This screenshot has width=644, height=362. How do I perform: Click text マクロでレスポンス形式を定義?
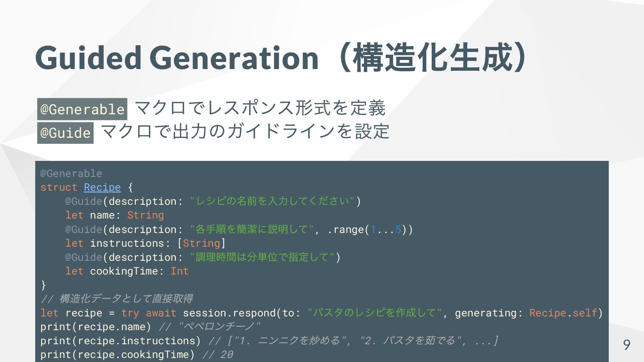tap(260, 108)
